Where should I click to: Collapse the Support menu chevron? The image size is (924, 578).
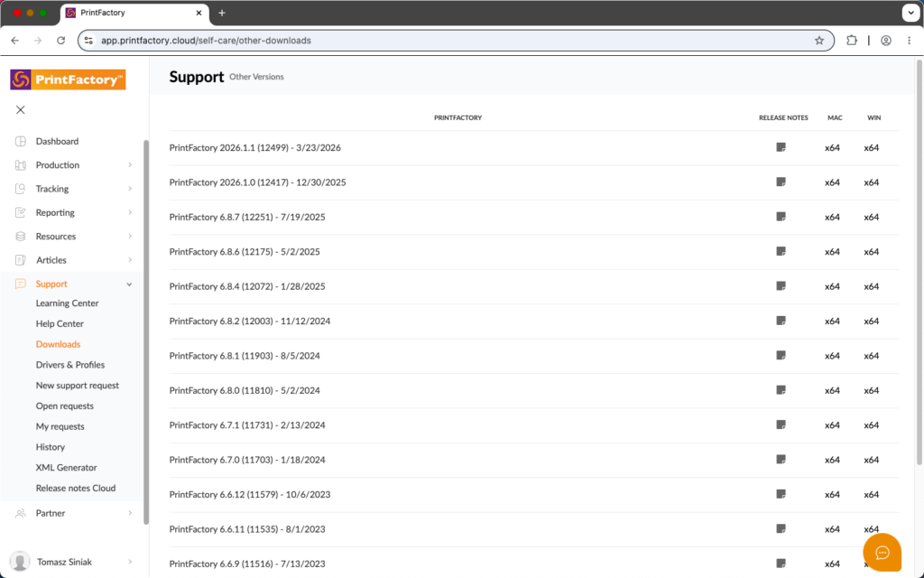[x=130, y=284]
